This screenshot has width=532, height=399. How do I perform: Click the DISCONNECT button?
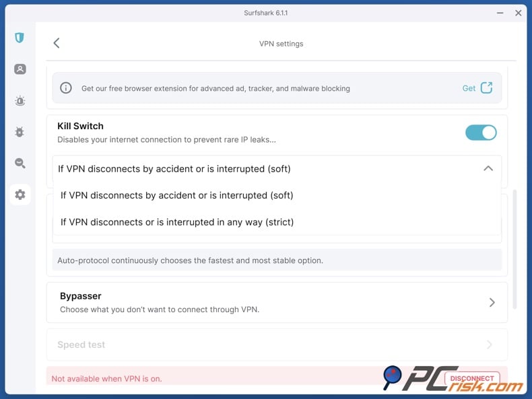tap(472, 378)
